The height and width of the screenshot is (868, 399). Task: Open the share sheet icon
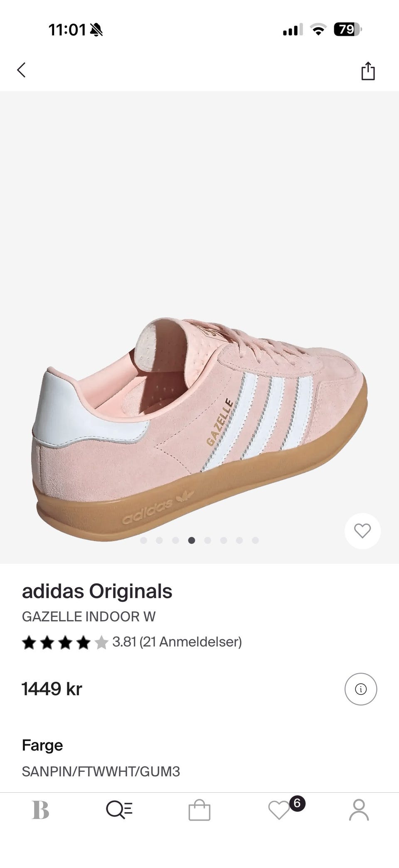pyautogui.click(x=368, y=70)
